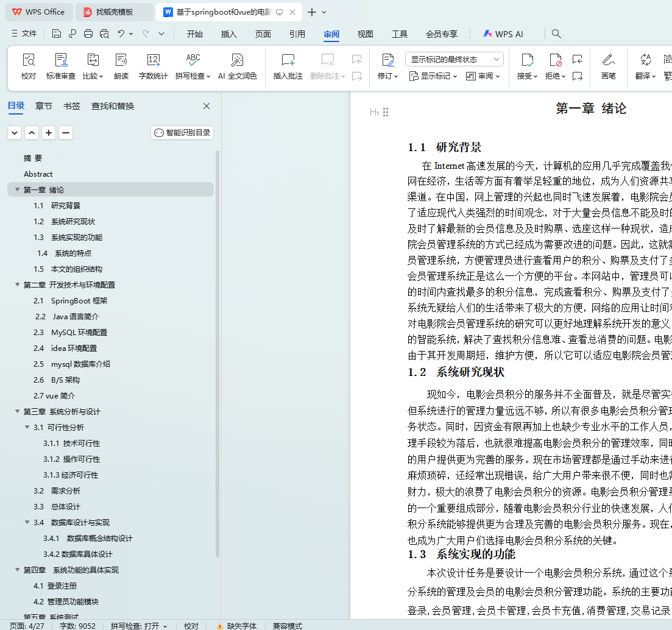This screenshot has height=630, width=672.
Task: Add a new tab with plus icon
Action: [x=312, y=12]
